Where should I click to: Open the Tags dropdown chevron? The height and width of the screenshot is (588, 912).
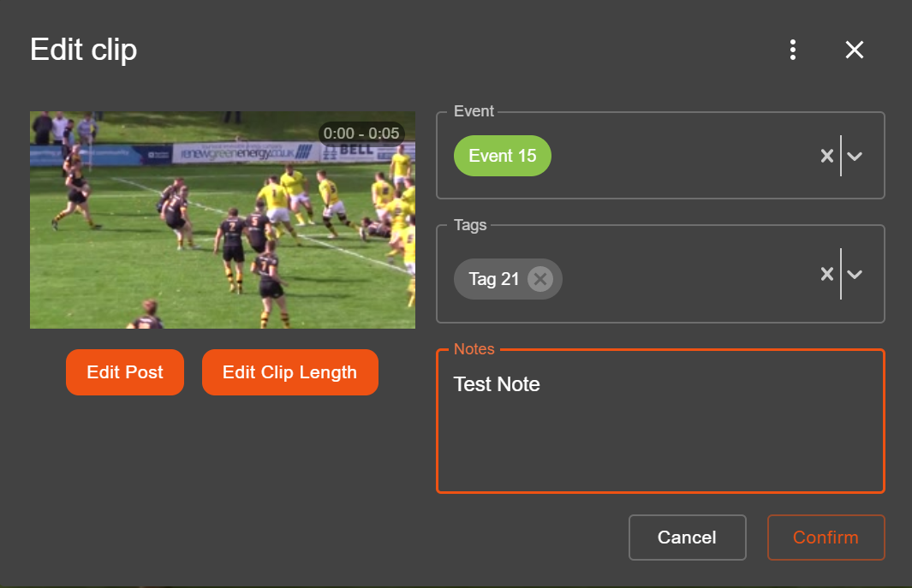[x=855, y=274]
